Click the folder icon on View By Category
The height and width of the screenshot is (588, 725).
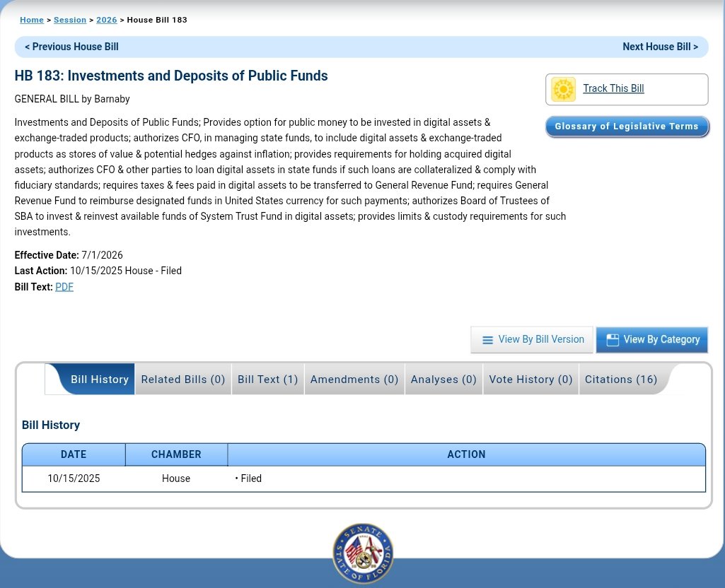coord(612,340)
